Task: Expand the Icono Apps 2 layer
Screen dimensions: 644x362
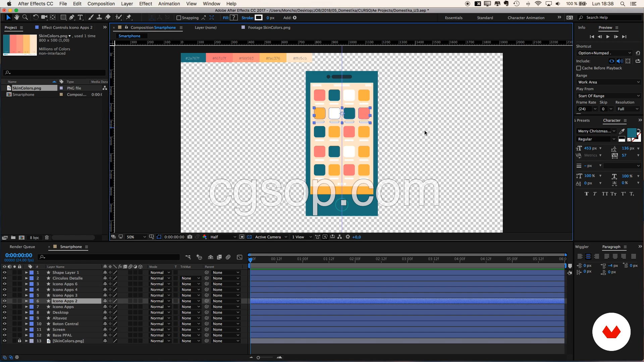Action: tap(26, 301)
